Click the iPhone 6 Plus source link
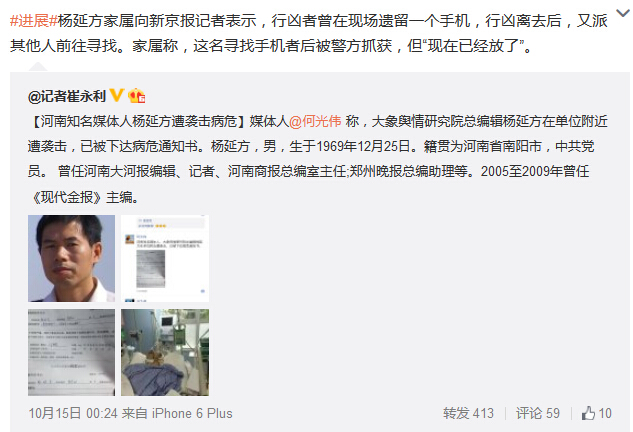 tap(192, 413)
